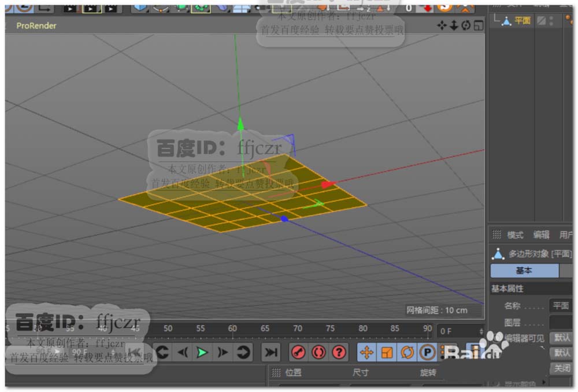
Task: Click the first render clapper icon in top toolbar
Action: click(70, 8)
